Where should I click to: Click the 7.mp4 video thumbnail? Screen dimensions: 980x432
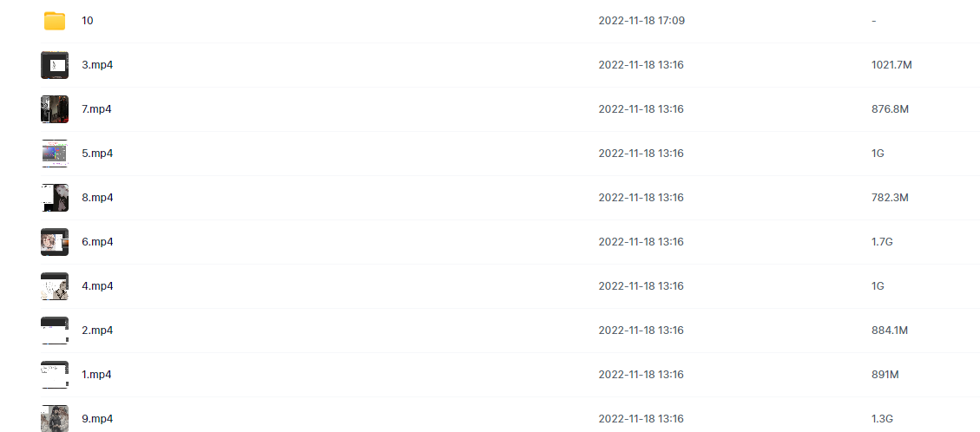coord(55,109)
